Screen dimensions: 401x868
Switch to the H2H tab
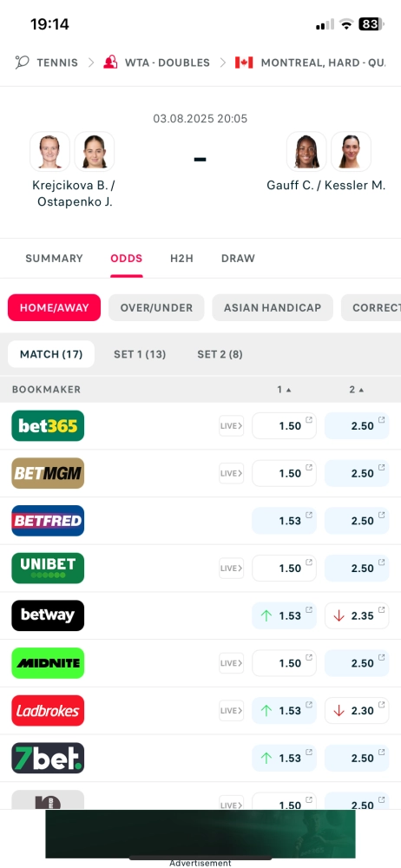[181, 259]
